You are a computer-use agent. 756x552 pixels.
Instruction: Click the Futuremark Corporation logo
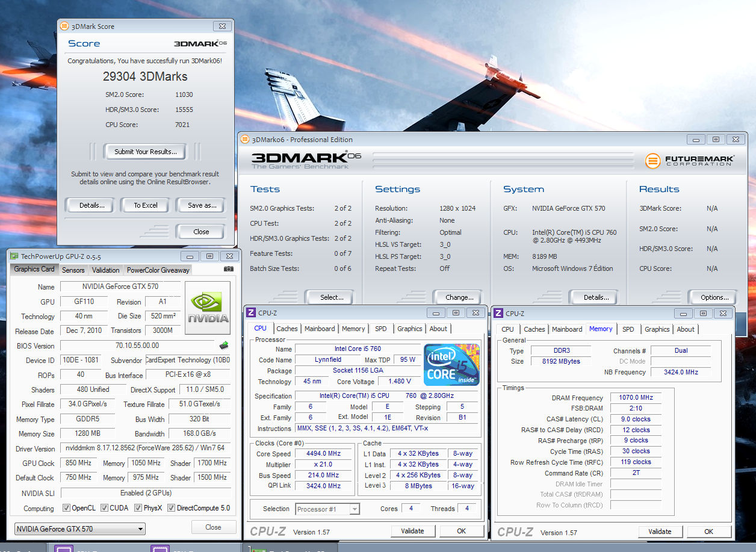click(690, 161)
